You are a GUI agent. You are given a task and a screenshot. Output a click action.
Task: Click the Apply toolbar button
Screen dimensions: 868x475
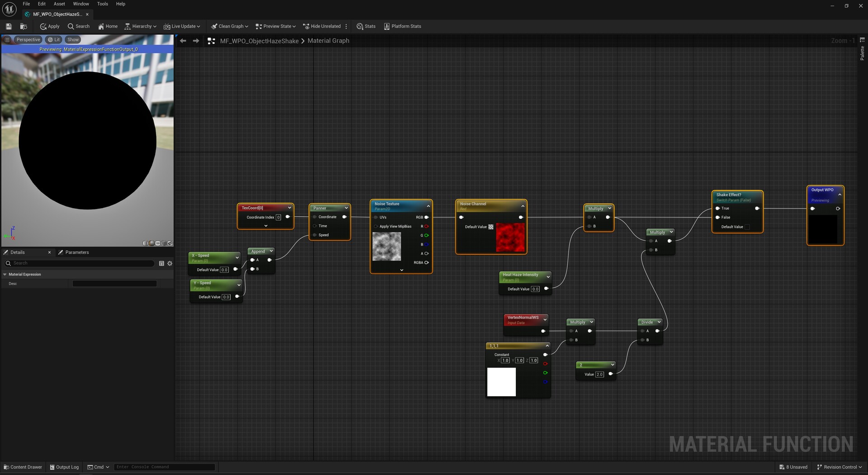pos(50,26)
